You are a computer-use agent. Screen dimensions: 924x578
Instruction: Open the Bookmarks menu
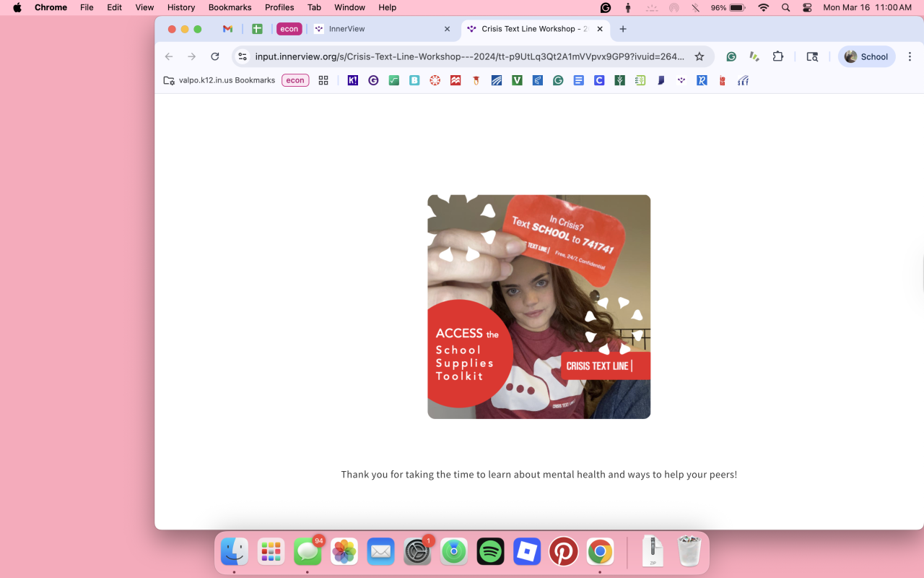[230, 7]
